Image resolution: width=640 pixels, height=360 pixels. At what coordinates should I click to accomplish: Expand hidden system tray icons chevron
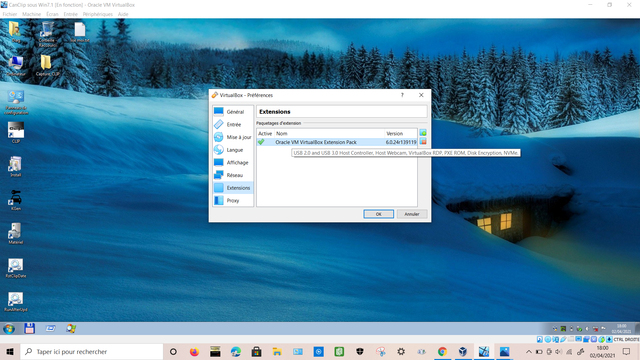(x=529, y=351)
